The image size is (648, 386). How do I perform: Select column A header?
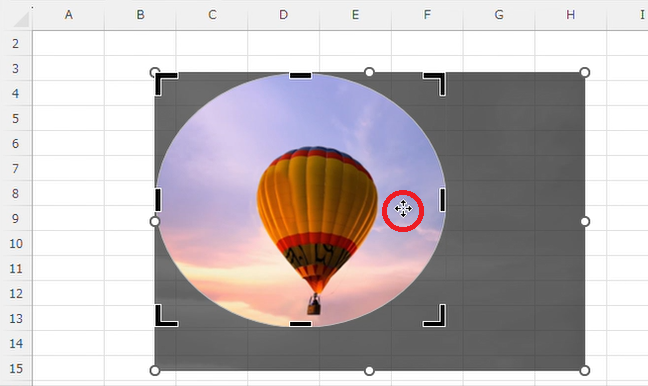[69, 15]
